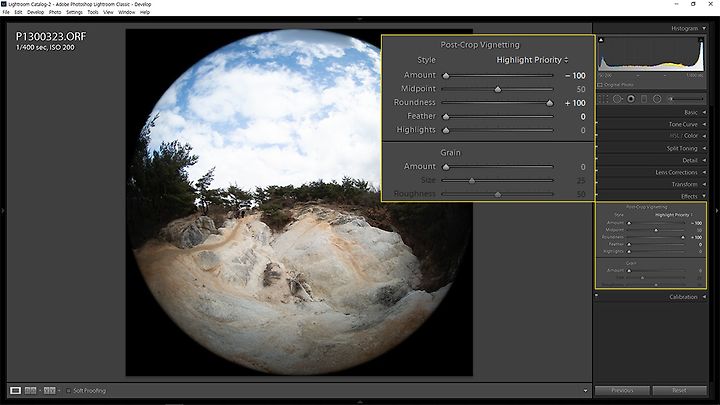The height and width of the screenshot is (405, 720).
Task: Open the Develop menu
Action: (35, 12)
